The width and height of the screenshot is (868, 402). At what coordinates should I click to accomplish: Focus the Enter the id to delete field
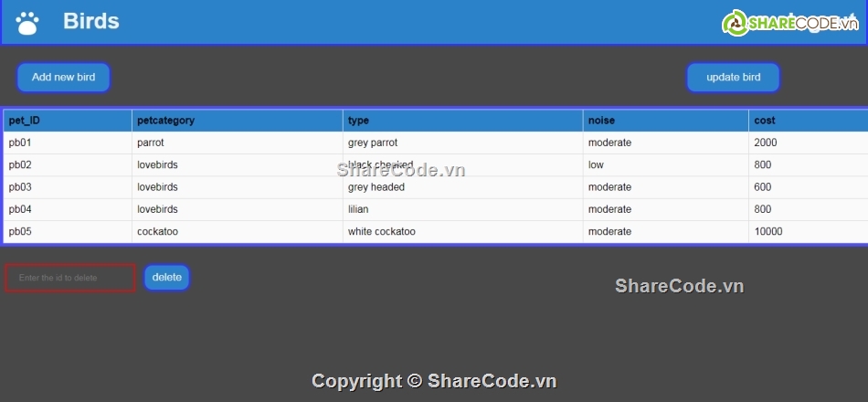70,278
